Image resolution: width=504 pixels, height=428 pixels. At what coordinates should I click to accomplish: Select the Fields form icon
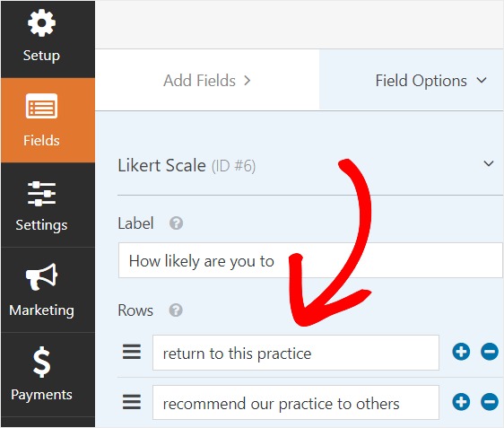(x=41, y=106)
